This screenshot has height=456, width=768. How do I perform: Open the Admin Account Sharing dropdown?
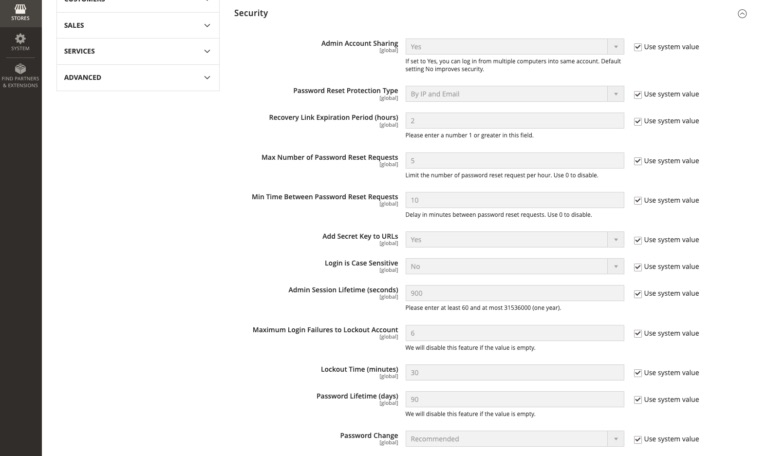[x=514, y=46]
